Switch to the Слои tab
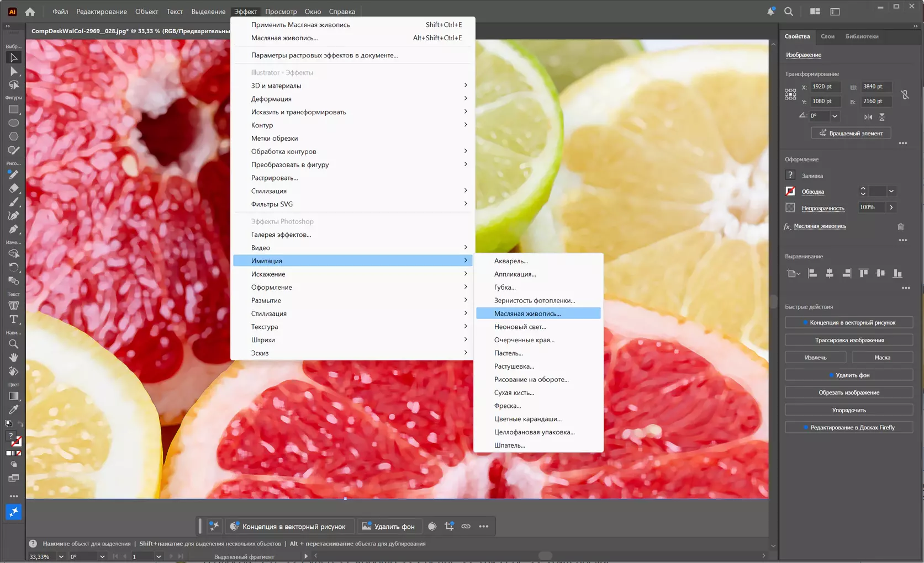Viewport: 924px width, 563px height. point(827,36)
